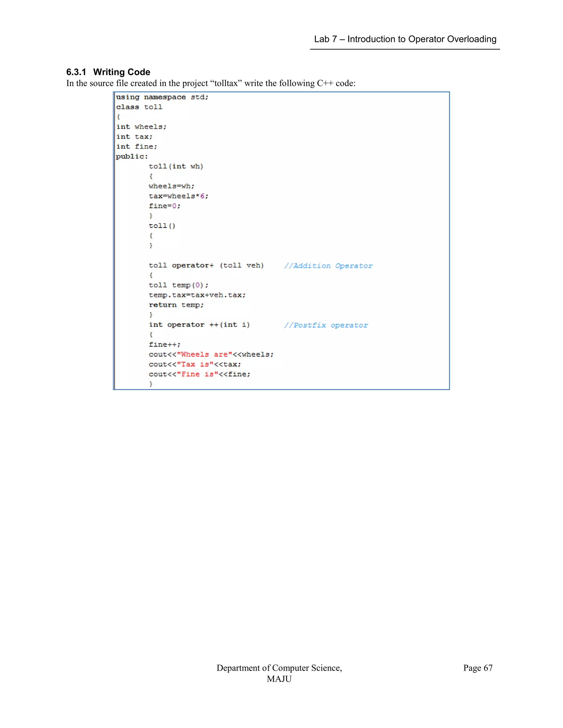Viewport: 563px width, 728px height.
Task: Click the statement 'fine=0;'
Action: point(164,206)
